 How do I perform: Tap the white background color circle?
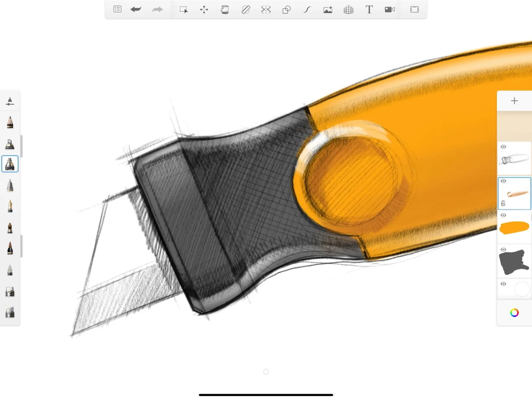522,289
